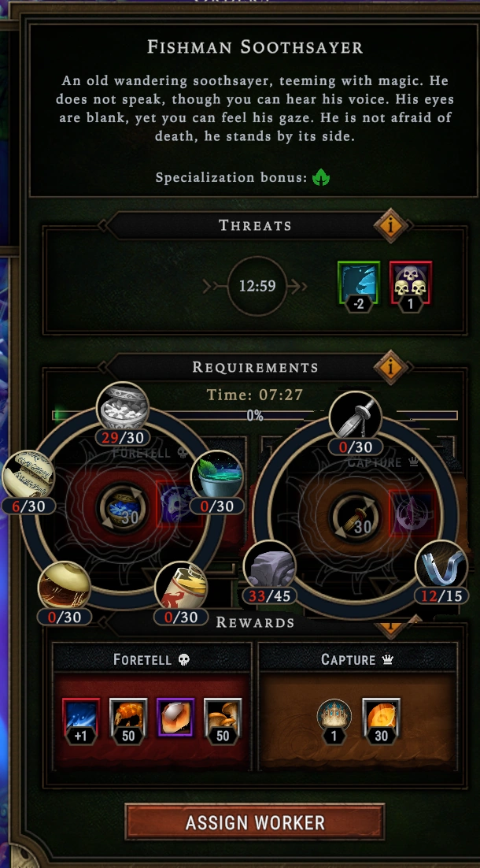Click the scroll ingredient showing 6/30

click(28, 476)
